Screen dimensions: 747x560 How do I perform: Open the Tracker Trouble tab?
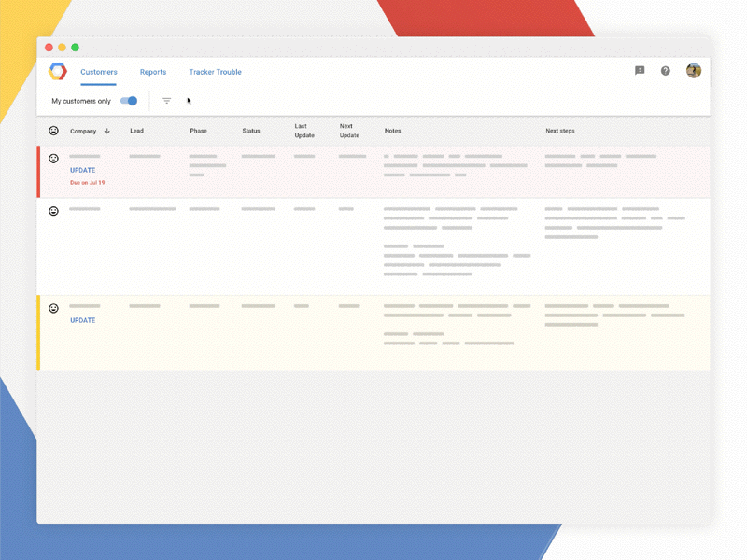(215, 72)
